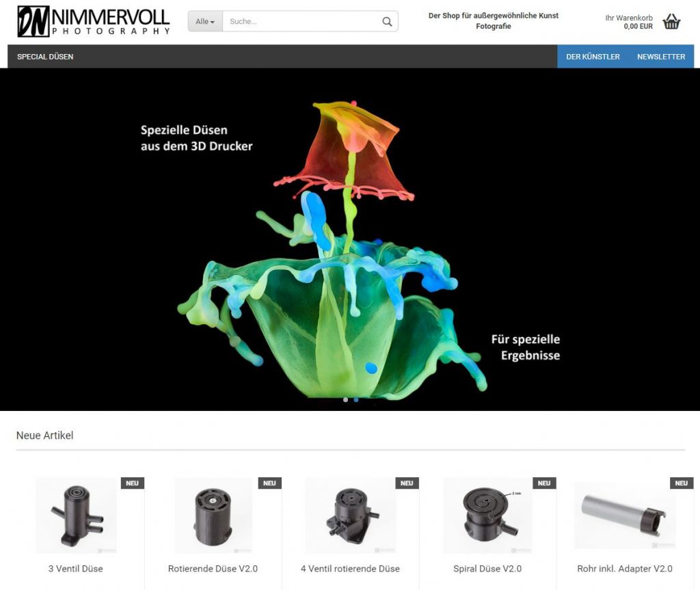Go to the NEWSLETTER page
Image resolution: width=700 pixels, height=590 pixels.
pos(660,57)
